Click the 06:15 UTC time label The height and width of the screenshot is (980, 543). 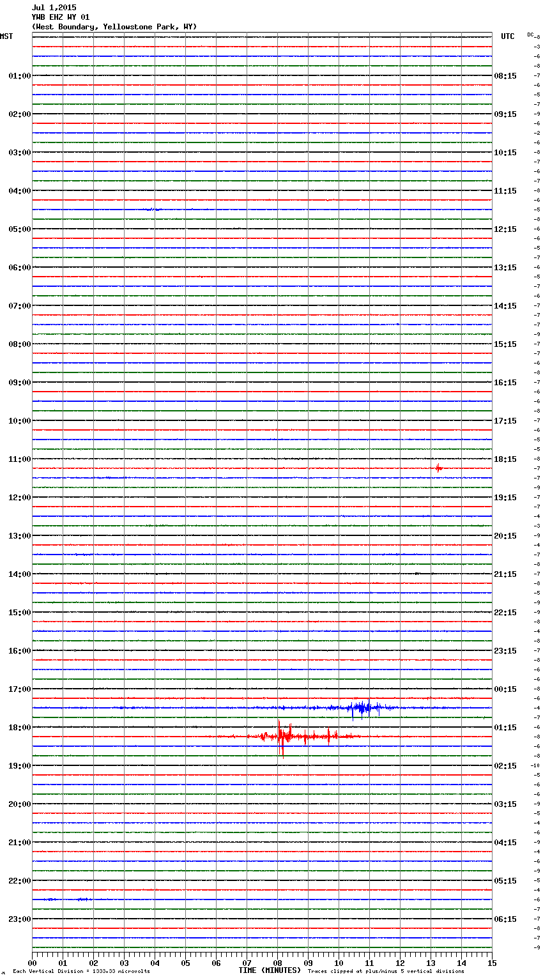(x=505, y=919)
